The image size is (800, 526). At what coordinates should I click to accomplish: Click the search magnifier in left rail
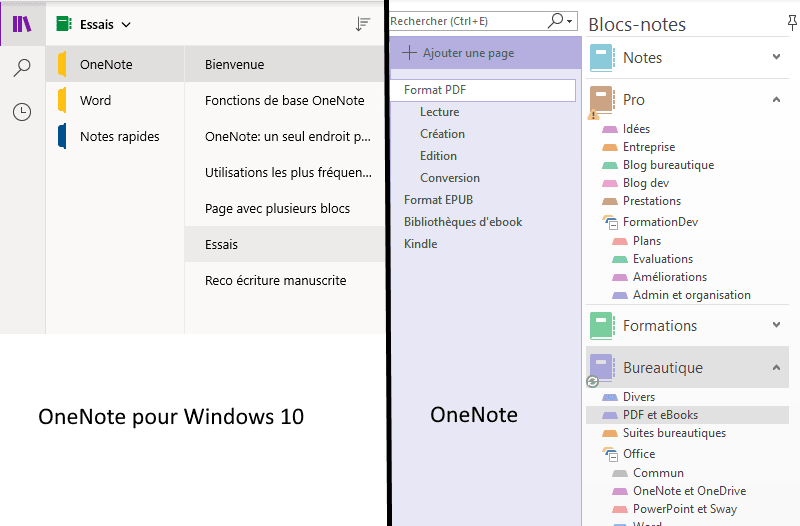pos(22,67)
